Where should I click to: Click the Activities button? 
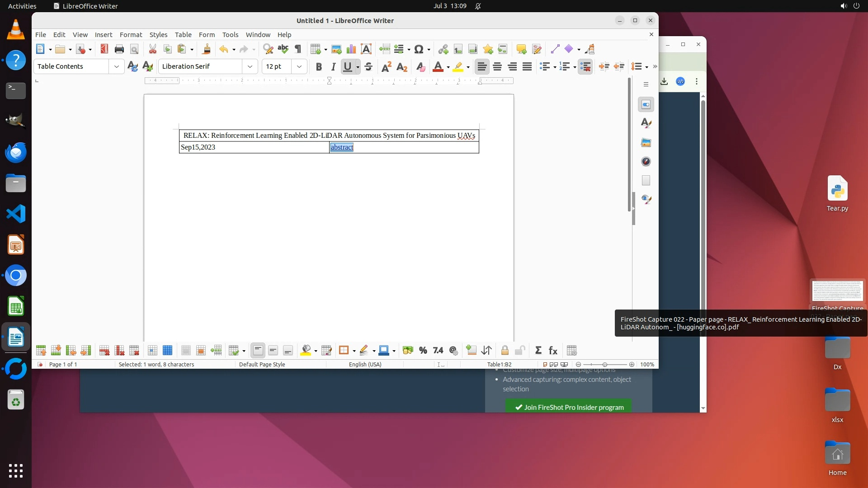[x=22, y=6]
